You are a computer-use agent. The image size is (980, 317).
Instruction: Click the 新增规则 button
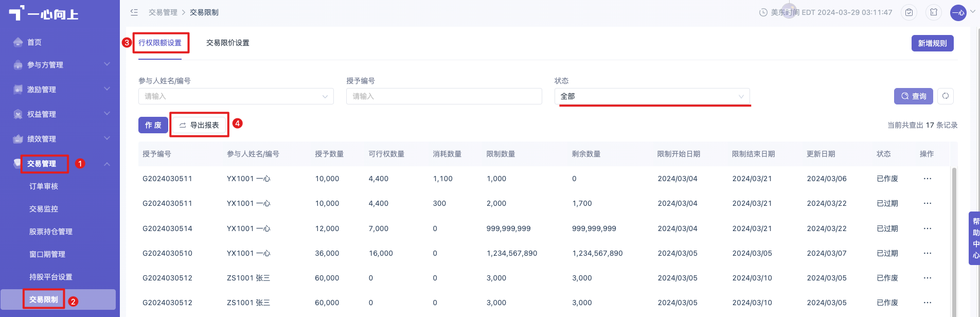(932, 43)
